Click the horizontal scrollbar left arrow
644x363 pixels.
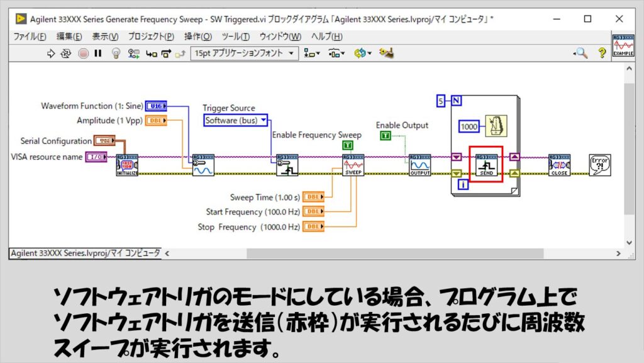click(167, 254)
